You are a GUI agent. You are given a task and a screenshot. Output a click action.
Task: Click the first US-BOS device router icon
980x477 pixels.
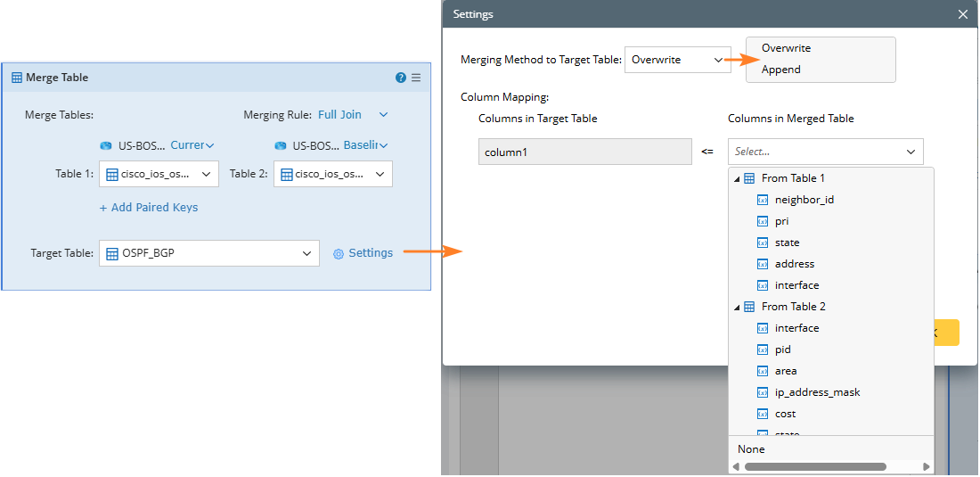[106, 145]
